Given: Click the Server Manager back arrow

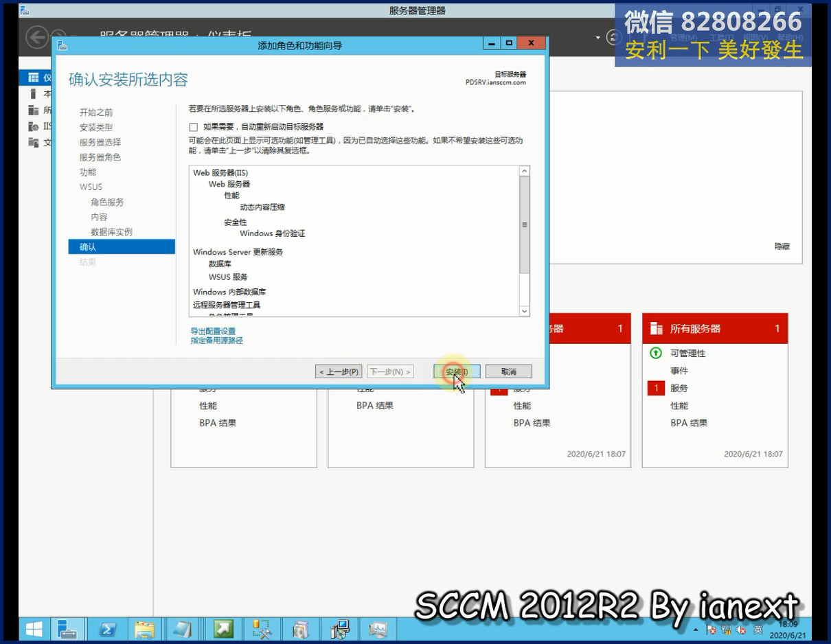Looking at the screenshot, I should [37, 36].
